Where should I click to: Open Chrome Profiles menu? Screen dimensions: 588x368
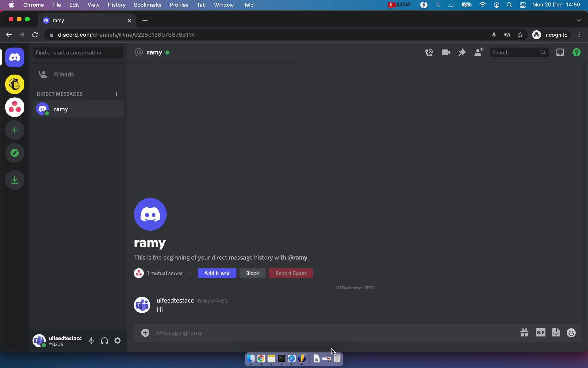[x=179, y=5]
